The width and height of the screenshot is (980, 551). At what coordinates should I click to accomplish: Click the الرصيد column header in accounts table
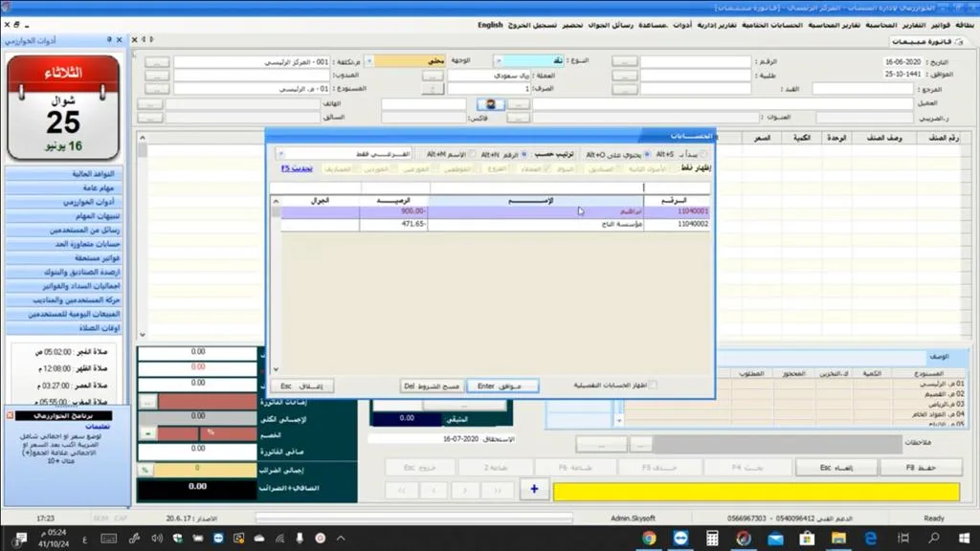(393, 201)
